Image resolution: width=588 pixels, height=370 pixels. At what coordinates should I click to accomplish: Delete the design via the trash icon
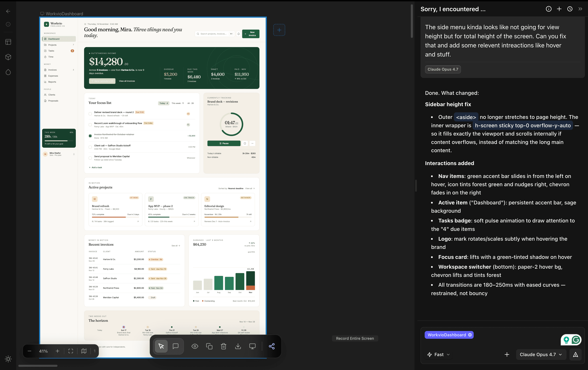pyautogui.click(x=224, y=346)
